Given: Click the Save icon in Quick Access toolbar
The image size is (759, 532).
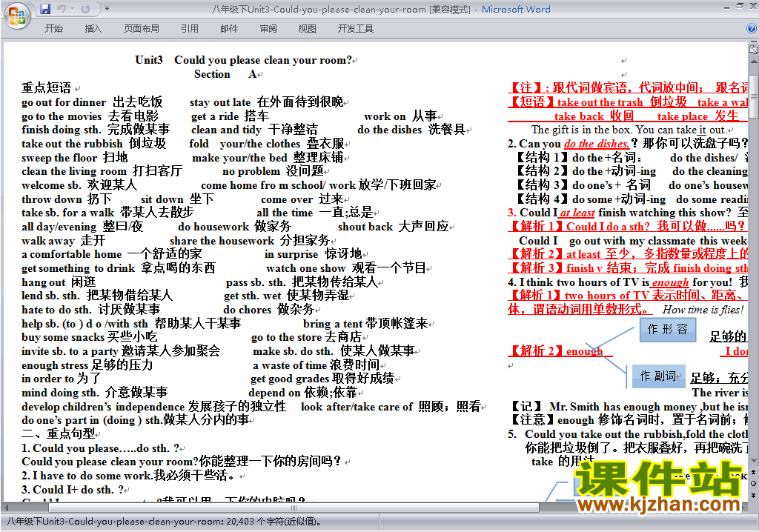Looking at the screenshot, I should tap(45, 9).
